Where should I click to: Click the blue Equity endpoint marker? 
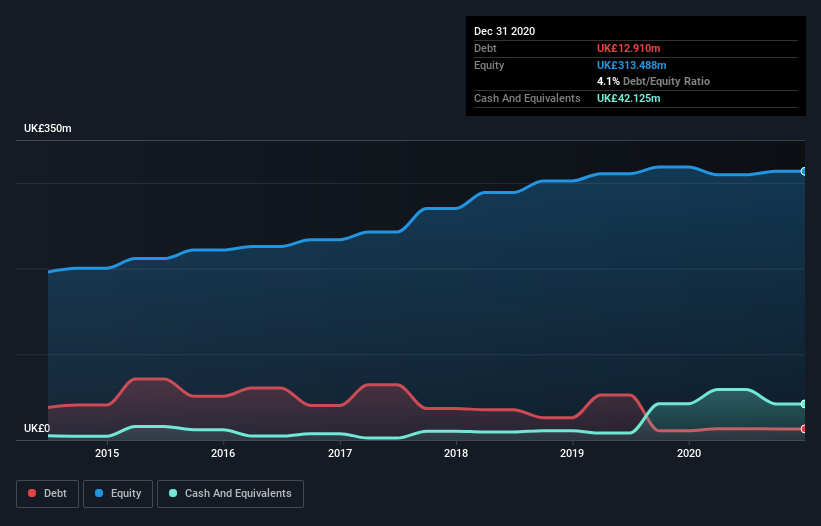click(804, 172)
